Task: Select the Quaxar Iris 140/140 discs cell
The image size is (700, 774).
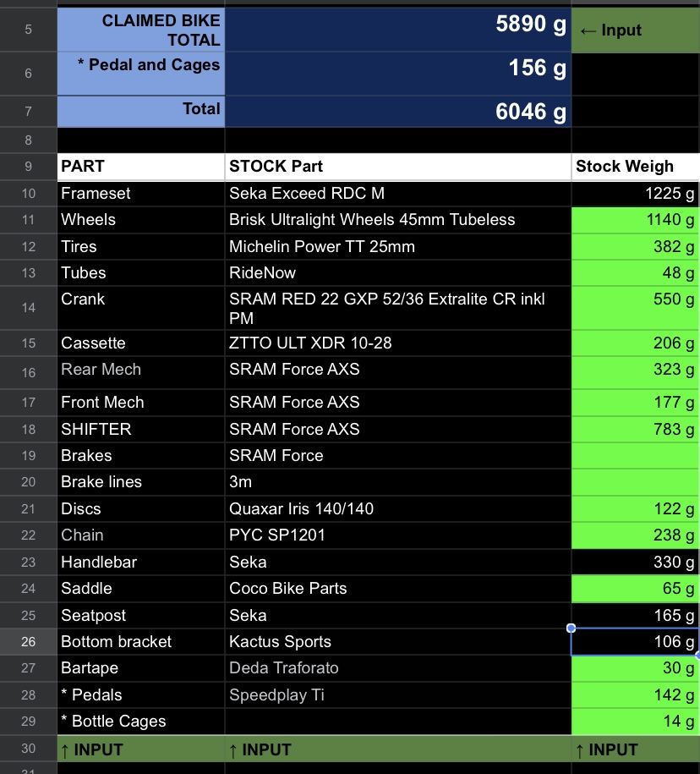Action: click(x=397, y=509)
